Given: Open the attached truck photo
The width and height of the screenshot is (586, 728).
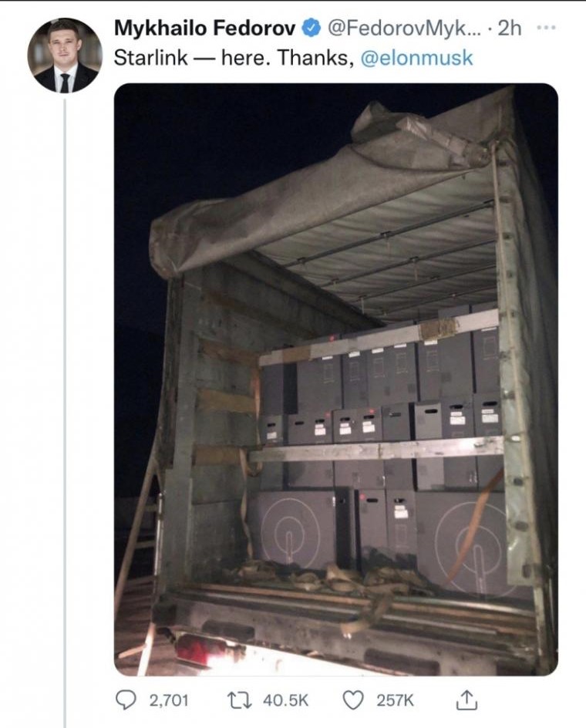Looking at the screenshot, I should (335, 379).
